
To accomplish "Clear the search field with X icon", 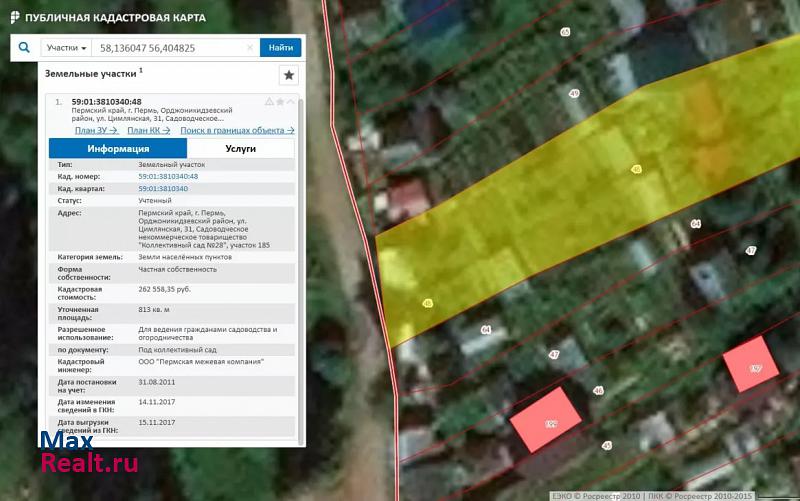I will click(250, 48).
